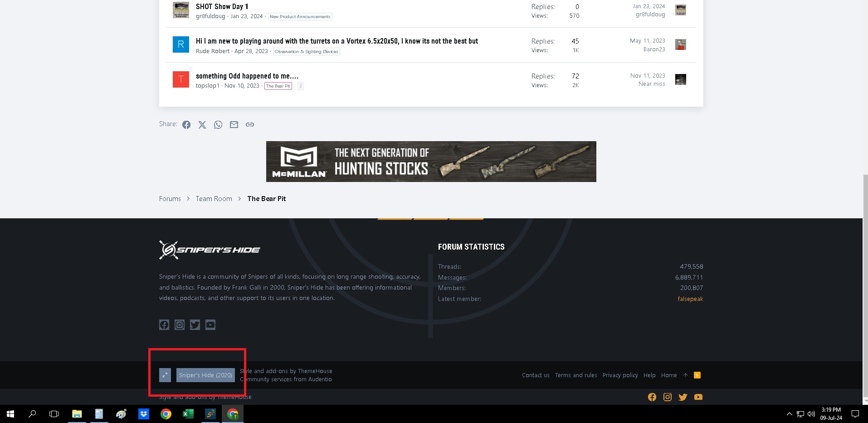This screenshot has height=423, width=868.
Task: Open Excel from the taskbar
Action: 188,414
